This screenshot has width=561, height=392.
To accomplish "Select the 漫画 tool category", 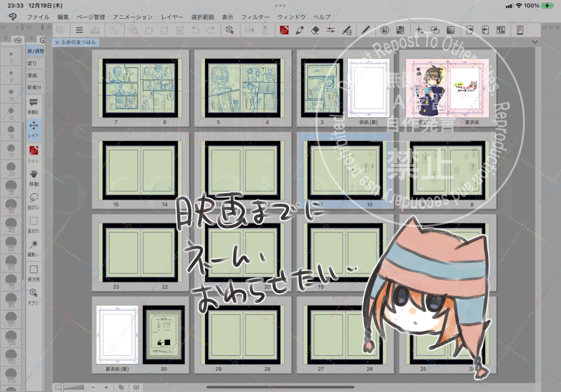I will click(x=34, y=75).
